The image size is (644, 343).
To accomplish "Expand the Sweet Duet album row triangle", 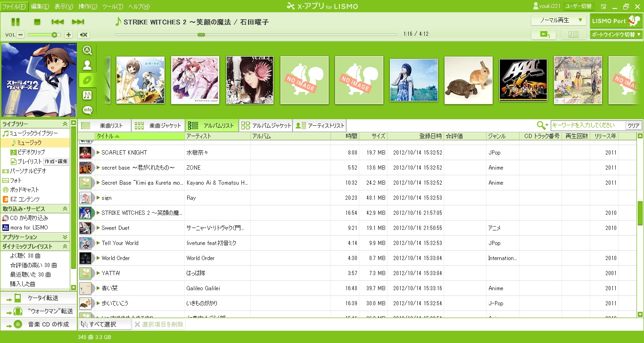I will pos(98,228).
